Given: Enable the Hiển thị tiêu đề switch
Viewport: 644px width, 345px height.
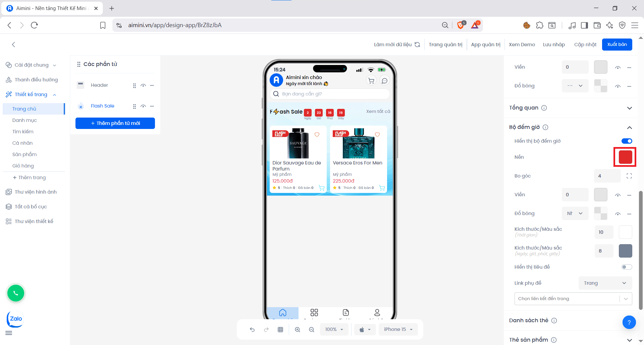Looking at the screenshot, I should point(627,267).
